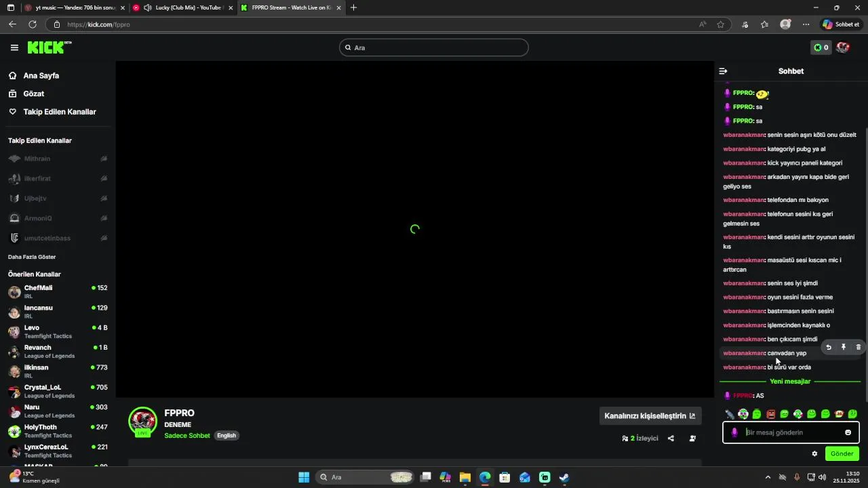The height and width of the screenshot is (488, 868).
Task: Click Sadece Sohbet category link
Action: [187, 436]
